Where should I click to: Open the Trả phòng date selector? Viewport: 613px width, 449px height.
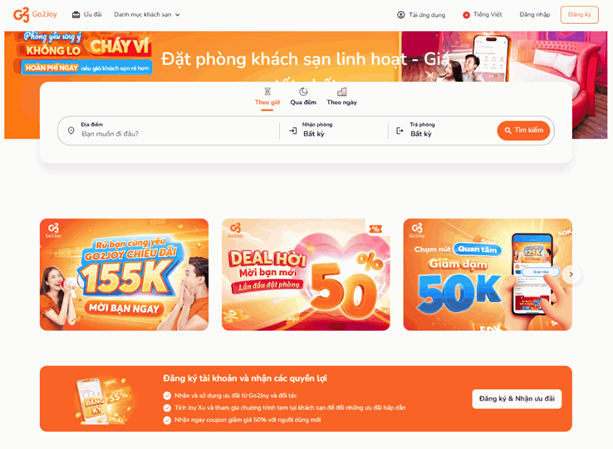444,130
